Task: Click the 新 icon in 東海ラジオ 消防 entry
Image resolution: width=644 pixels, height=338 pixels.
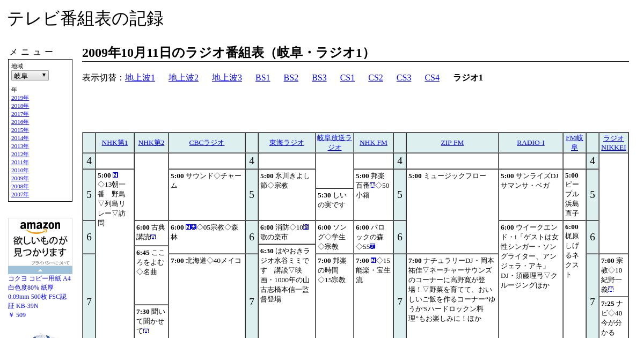Action: (x=306, y=227)
